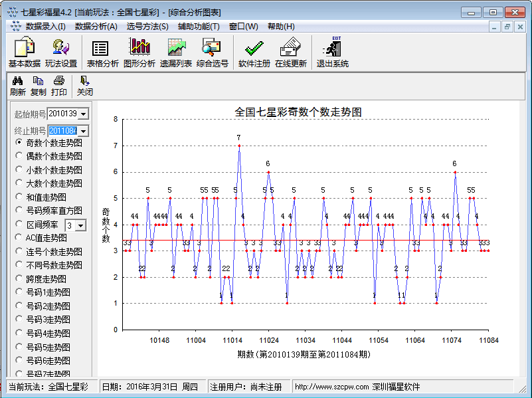Click the 打印 print button
The height and width of the screenshot is (398, 532).
click(x=59, y=86)
